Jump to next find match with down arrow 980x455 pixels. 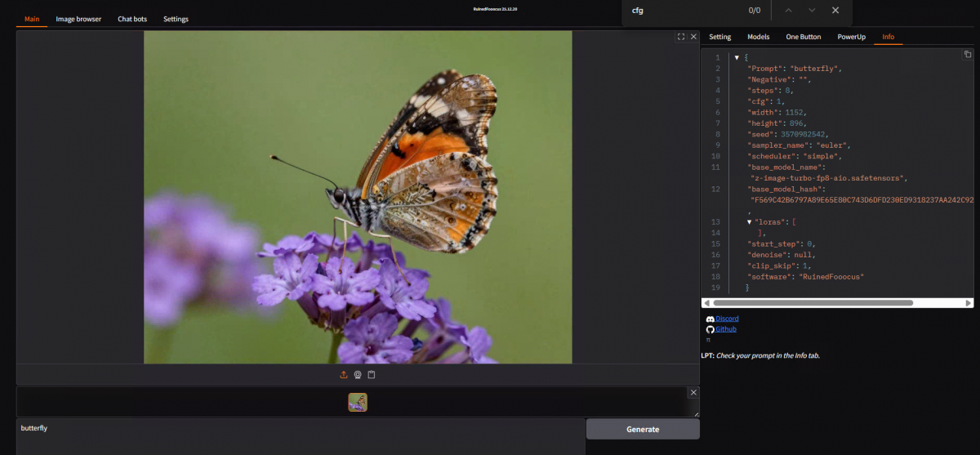812,11
